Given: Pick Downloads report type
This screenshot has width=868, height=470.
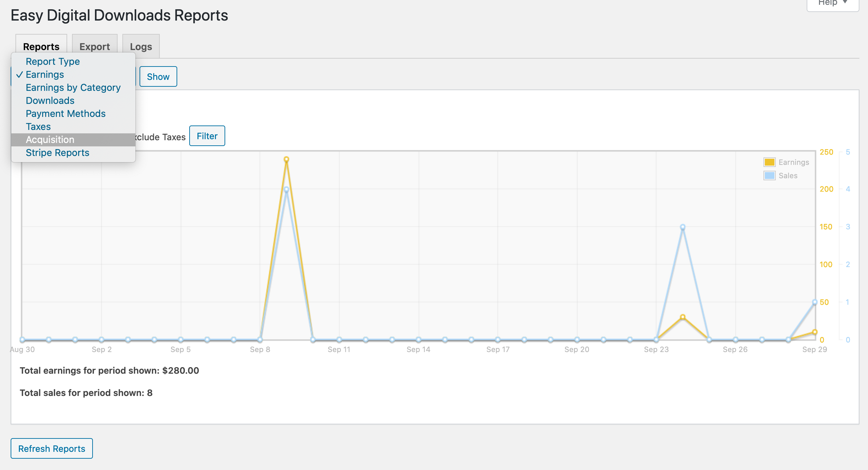Looking at the screenshot, I should click(x=50, y=100).
